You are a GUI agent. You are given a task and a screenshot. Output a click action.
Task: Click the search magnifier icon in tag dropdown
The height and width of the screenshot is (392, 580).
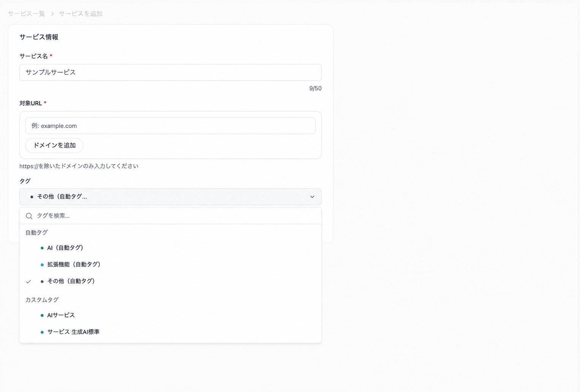29,216
